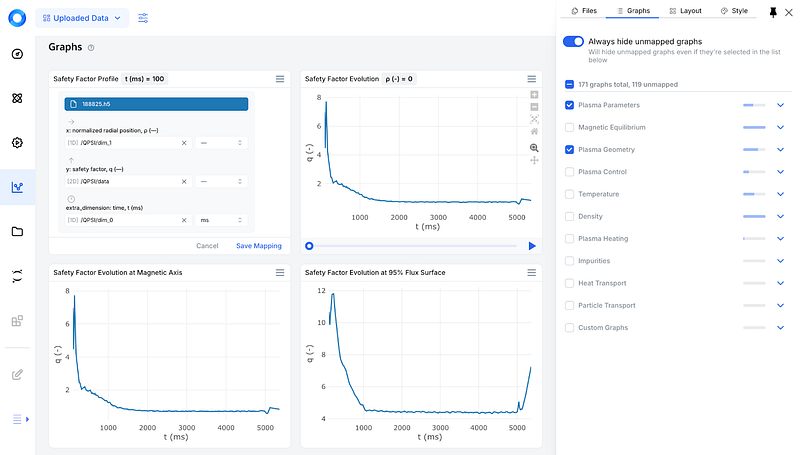Clear the /QPSI/dim_1 x mapping
The width and height of the screenshot is (800, 455).
[x=184, y=143]
